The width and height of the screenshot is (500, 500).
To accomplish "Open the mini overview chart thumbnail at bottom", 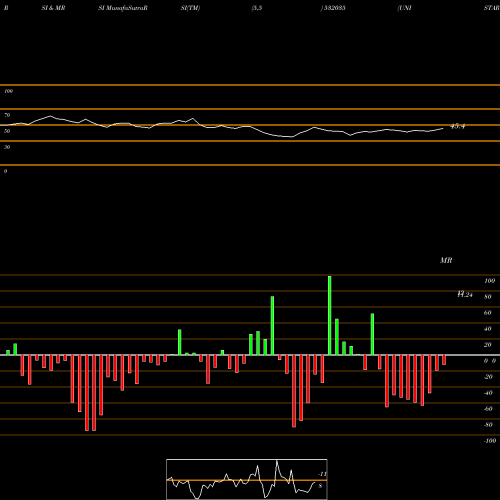I will click(x=247, y=479).
